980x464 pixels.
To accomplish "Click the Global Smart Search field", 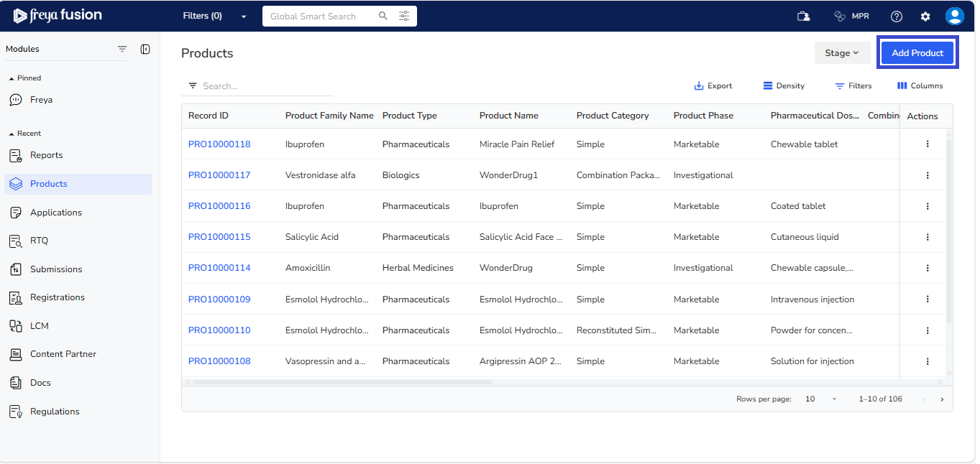I will pyautogui.click(x=319, y=16).
